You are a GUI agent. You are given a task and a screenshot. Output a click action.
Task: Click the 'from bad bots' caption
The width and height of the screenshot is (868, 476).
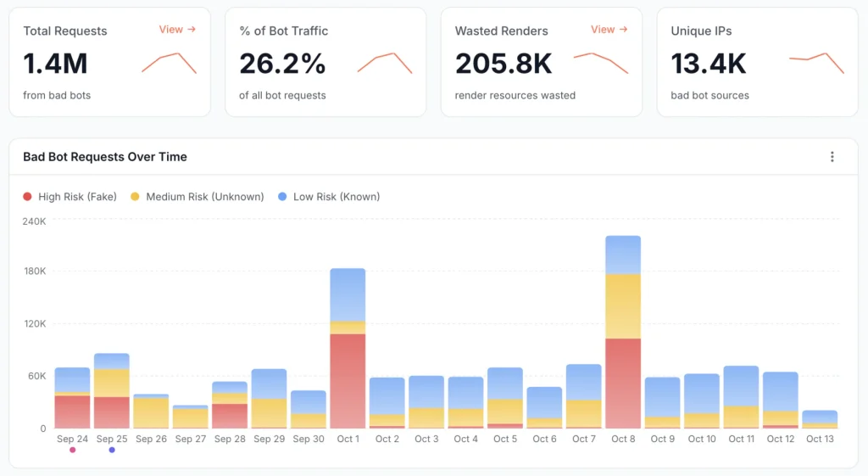57,95
